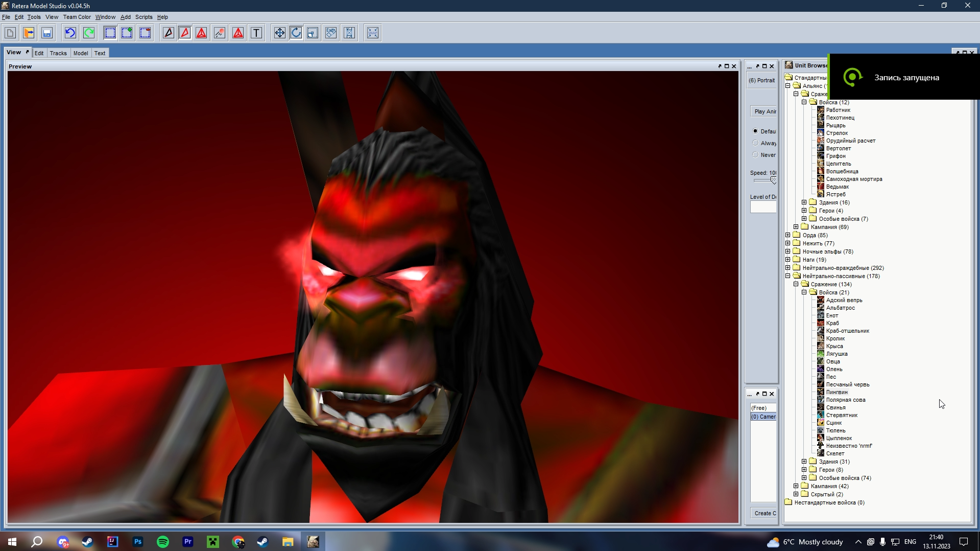Screen dimensions: 980x551
Task: Click the animation Speed slider handle
Action: click(773, 180)
